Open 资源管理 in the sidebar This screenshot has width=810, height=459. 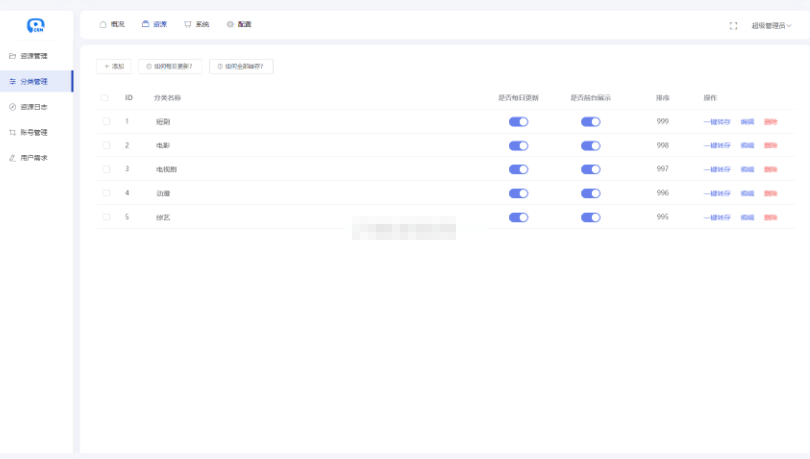tap(34, 56)
